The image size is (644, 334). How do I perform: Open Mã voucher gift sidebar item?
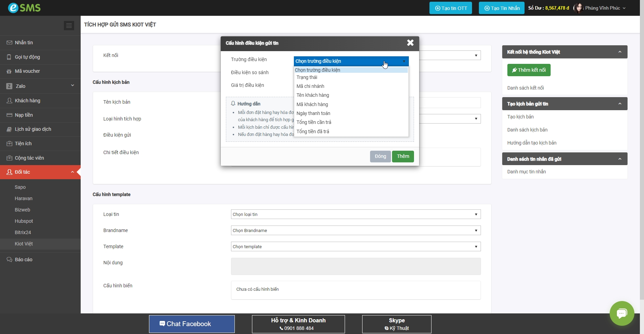(27, 71)
